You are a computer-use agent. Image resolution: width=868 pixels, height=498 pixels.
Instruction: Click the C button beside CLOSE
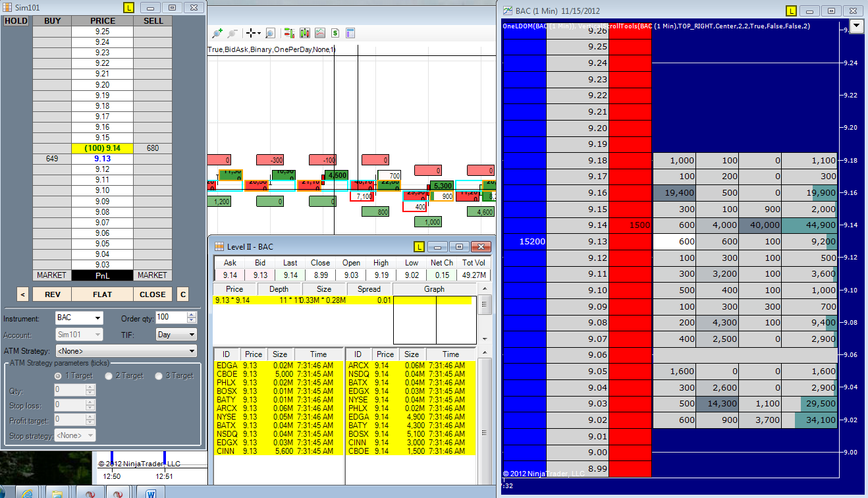click(x=183, y=294)
